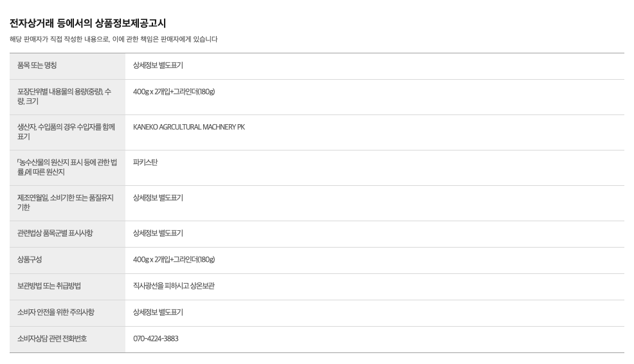Select the 직사광선을 피하시고 상온보관 text
634x364 pixels.
174,286
